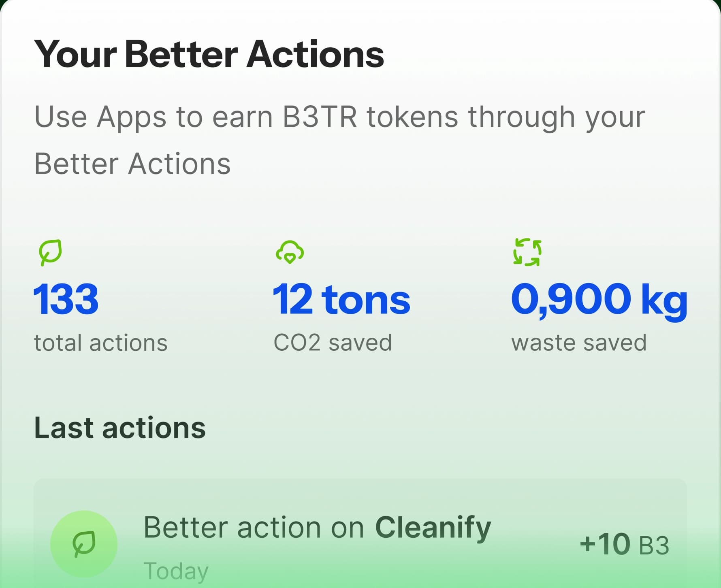The height and width of the screenshot is (588, 721).
Task: Click the +10 B3 reward amount
Action: coord(624,545)
